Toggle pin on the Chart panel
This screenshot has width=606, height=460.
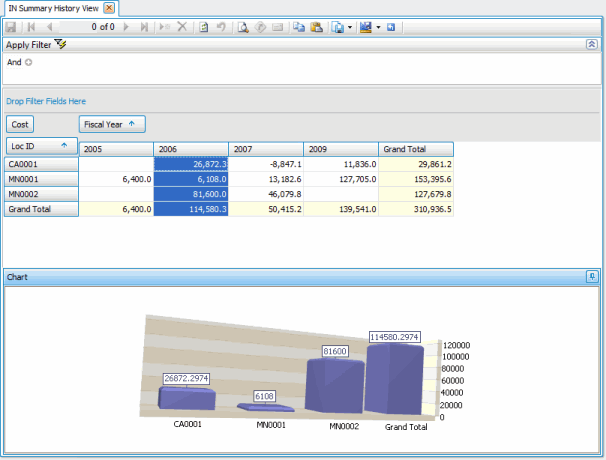(592, 275)
